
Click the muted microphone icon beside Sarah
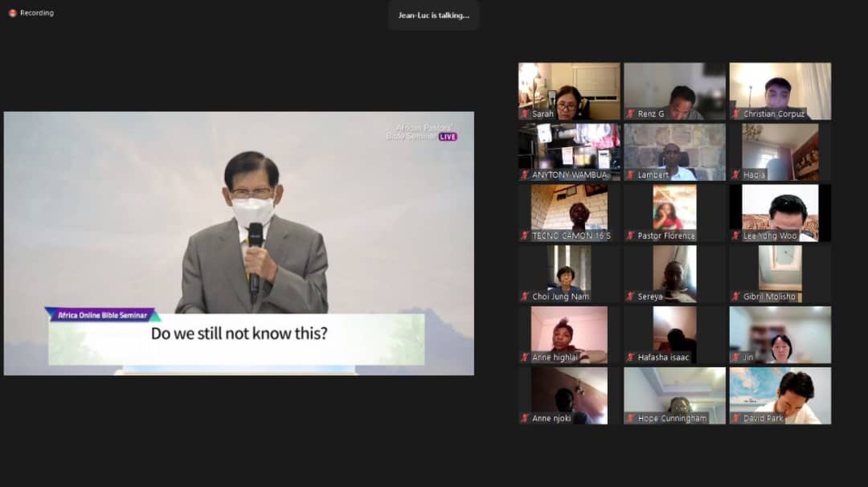525,114
